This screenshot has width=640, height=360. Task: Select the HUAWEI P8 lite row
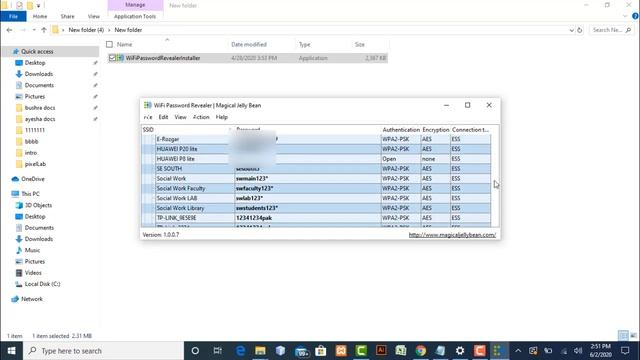[316, 159]
